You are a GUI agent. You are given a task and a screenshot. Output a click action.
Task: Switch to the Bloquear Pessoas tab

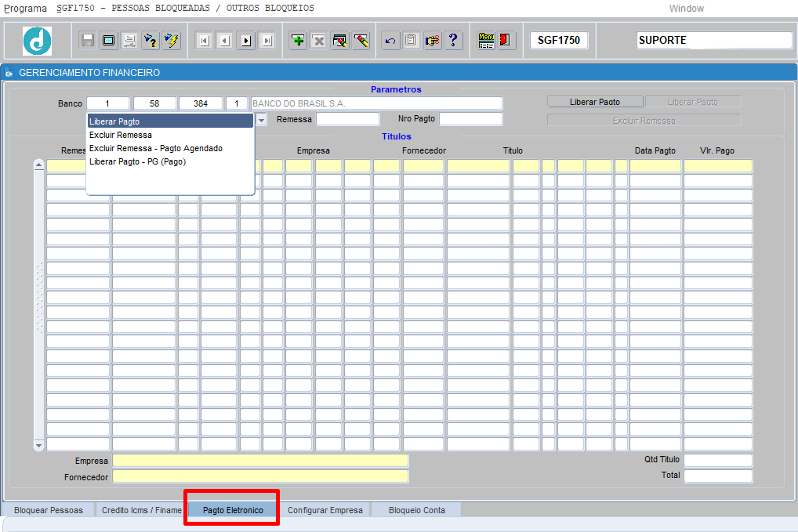pos(49,510)
